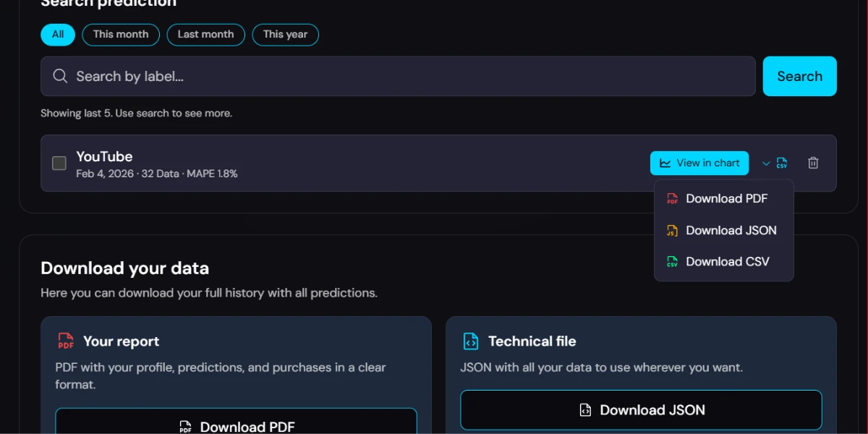Click the All filter pill
The width and height of the screenshot is (868, 434).
57,34
